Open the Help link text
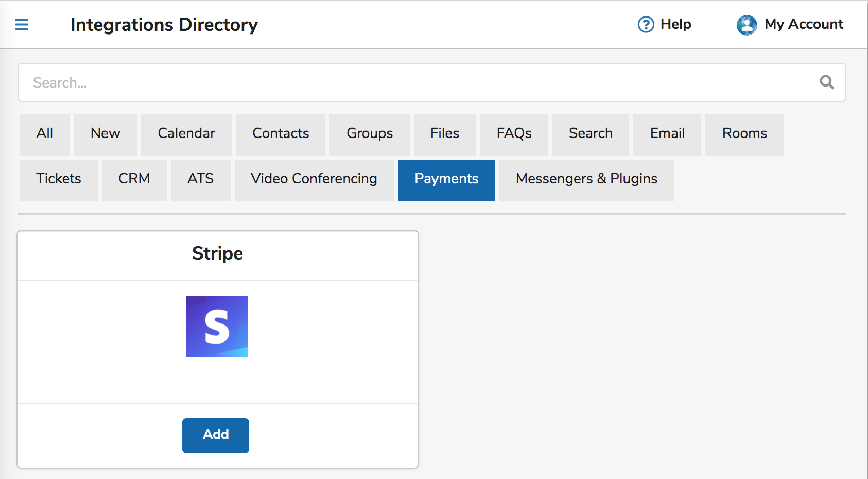Screen dimensions: 868x479 [x=675, y=24]
